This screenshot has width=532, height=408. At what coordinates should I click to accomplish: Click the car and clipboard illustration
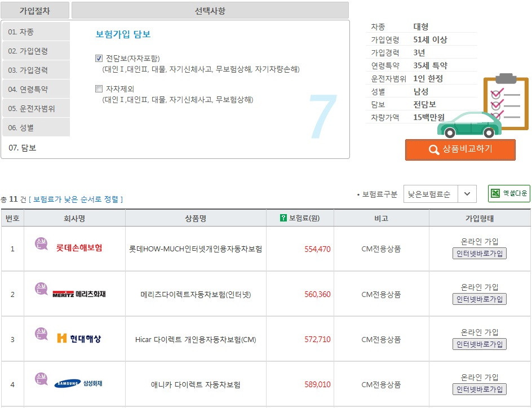pyautogui.click(x=483, y=106)
